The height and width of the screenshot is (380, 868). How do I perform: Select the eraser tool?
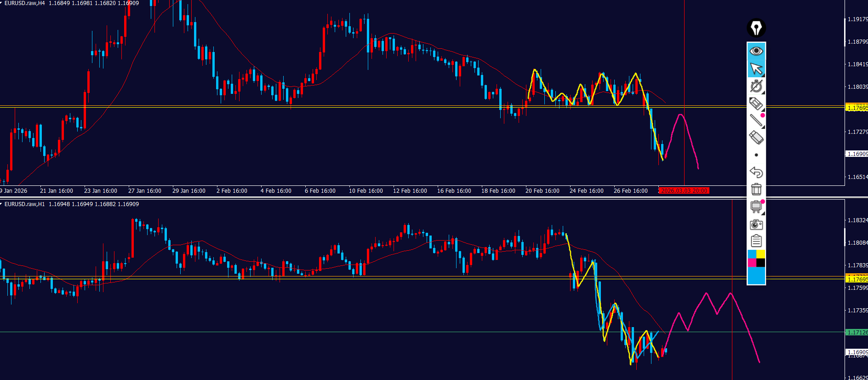756,138
